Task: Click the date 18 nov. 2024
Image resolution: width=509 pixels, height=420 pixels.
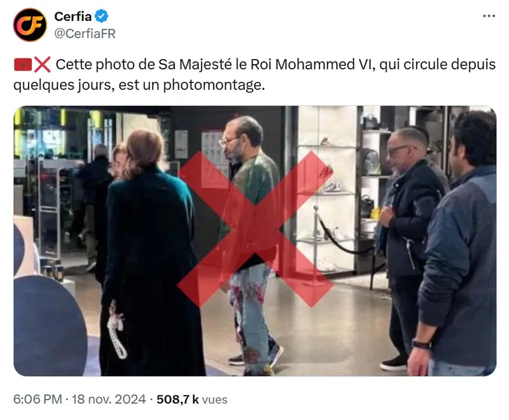Action: point(109,399)
